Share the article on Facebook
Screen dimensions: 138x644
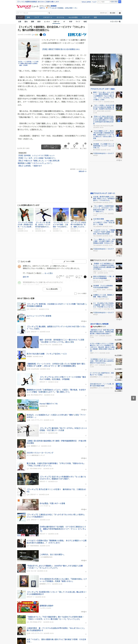44,35
